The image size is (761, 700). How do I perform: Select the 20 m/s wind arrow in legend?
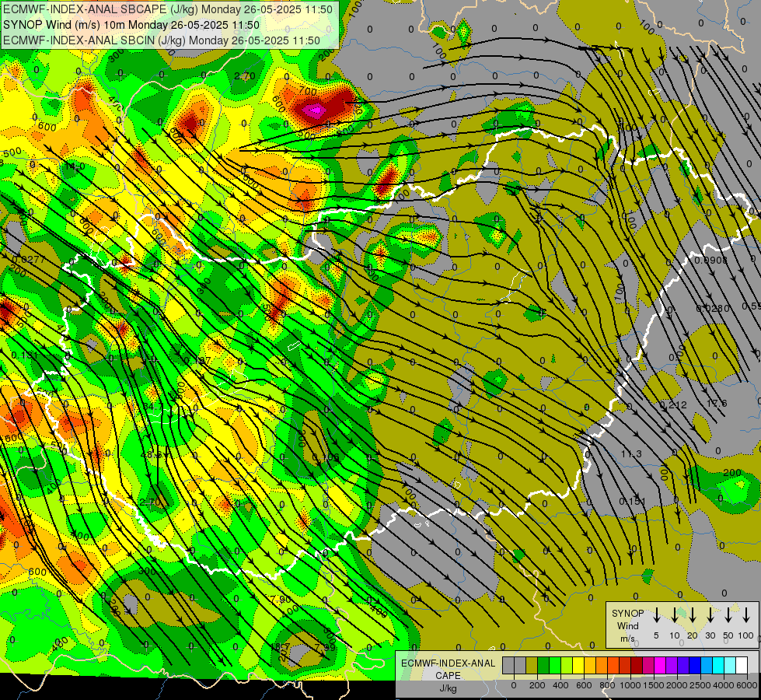click(x=692, y=615)
